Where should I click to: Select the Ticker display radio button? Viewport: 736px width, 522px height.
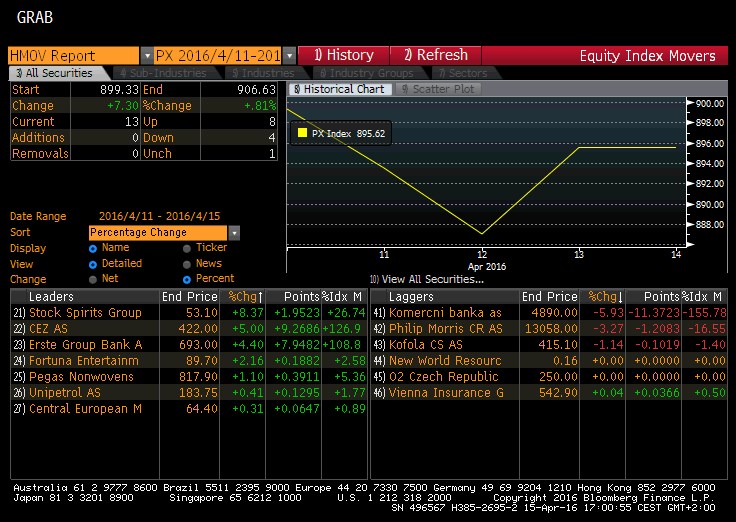pyautogui.click(x=187, y=249)
